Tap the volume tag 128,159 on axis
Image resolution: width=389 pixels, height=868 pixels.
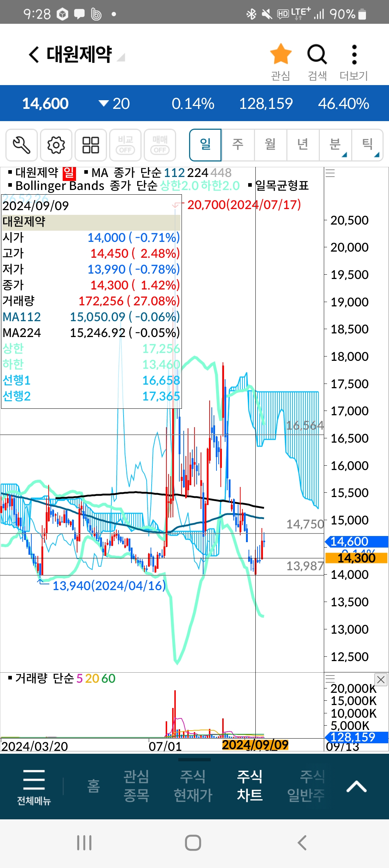pos(357,737)
